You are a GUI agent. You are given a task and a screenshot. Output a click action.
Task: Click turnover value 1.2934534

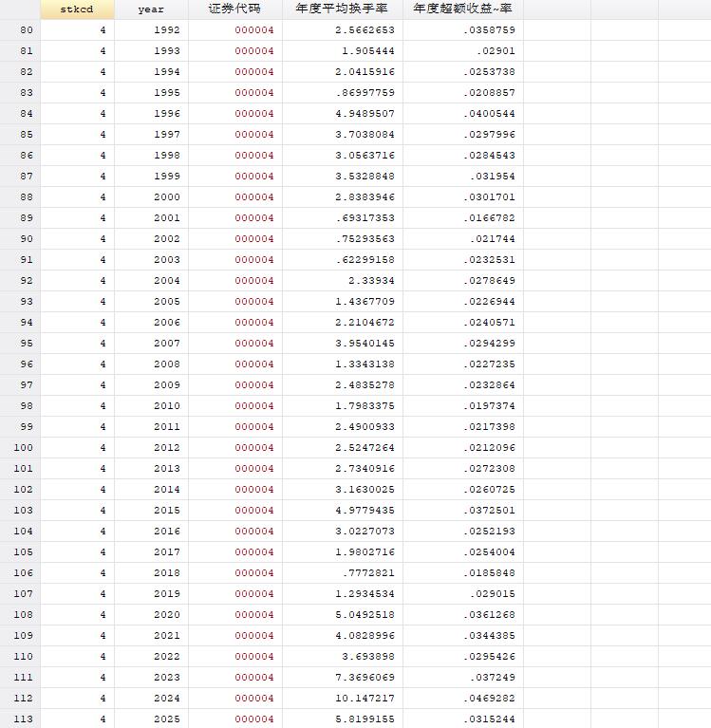343,594
